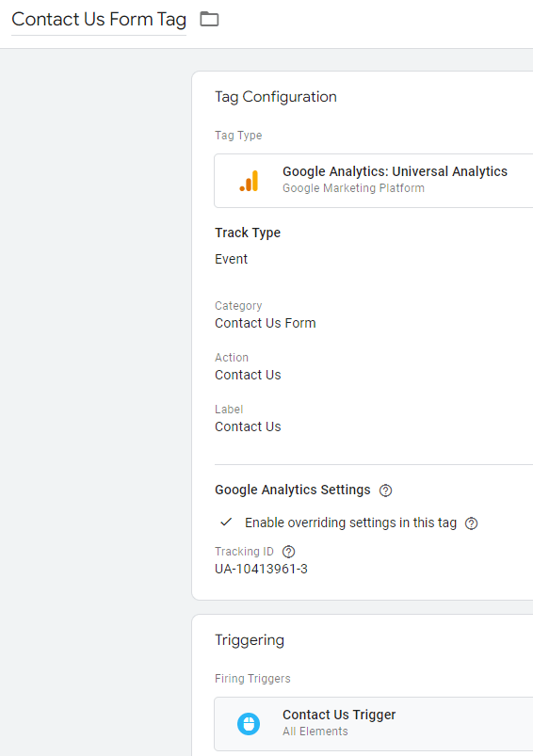Image resolution: width=533 pixels, height=756 pixels.
Task: Click the Tag Configuration heading
Action: [x=276, y=97]
